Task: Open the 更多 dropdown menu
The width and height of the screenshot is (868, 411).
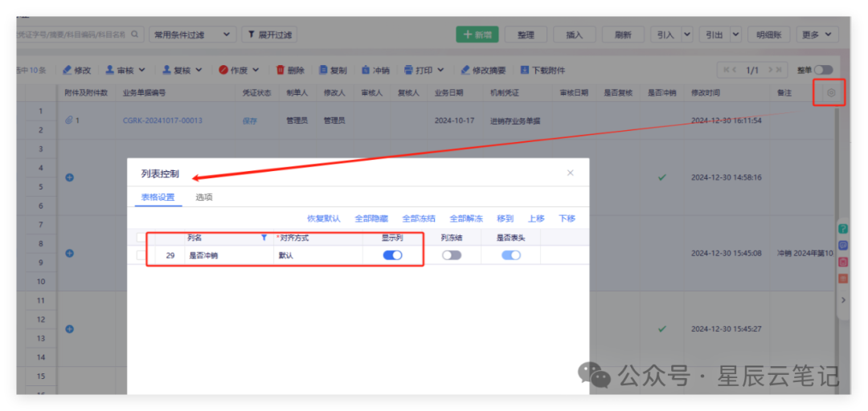Action: click(x=817, y=35)
